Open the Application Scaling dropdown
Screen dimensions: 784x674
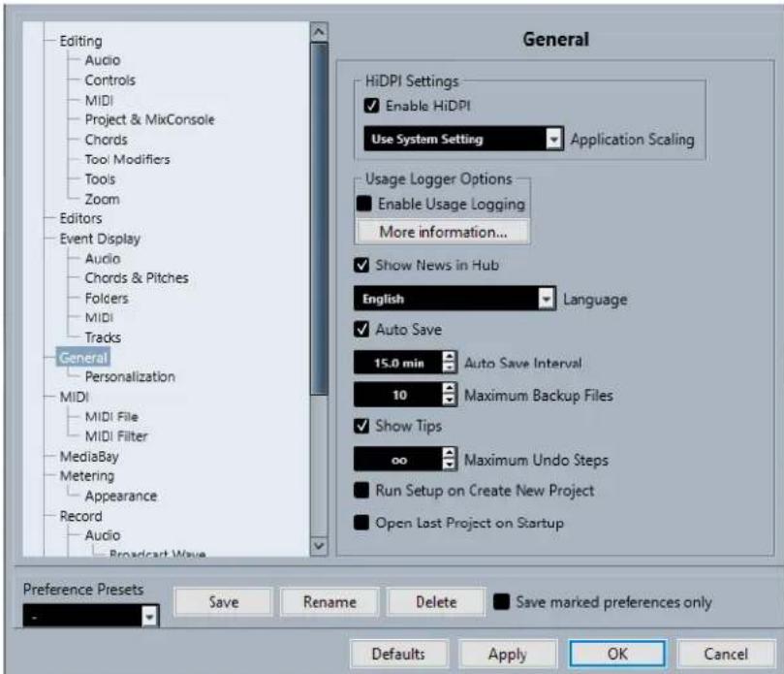463,139
